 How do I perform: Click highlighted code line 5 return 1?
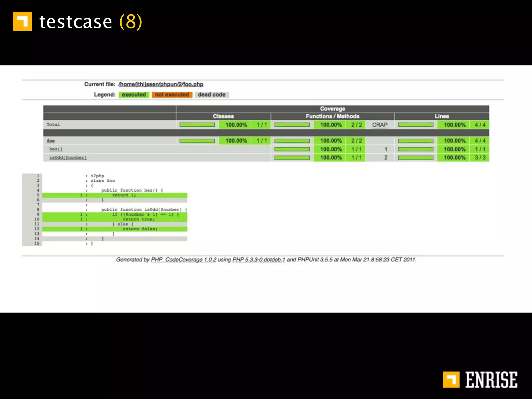click(x=124, y=195)
